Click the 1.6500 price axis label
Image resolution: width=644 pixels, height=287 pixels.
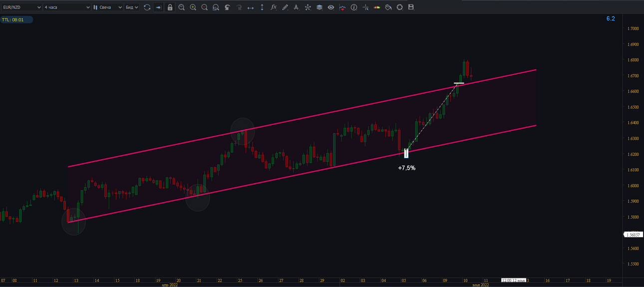pos(633,107)
